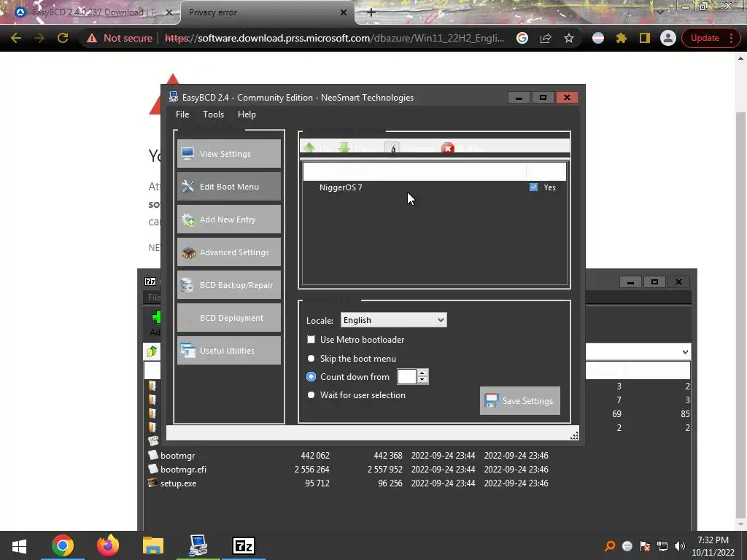Close the Privacy error tab
Image resolution: width=747 pixels, height=560 pixels.
(x=344, y=12)
